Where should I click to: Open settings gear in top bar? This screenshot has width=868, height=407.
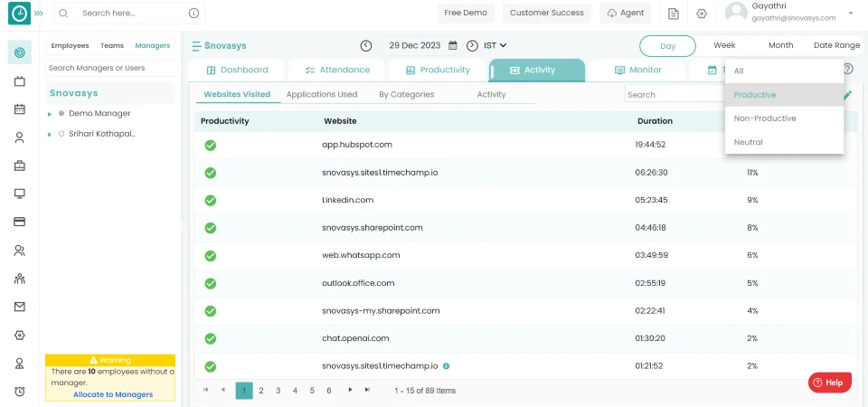click(x=702, y=14)
